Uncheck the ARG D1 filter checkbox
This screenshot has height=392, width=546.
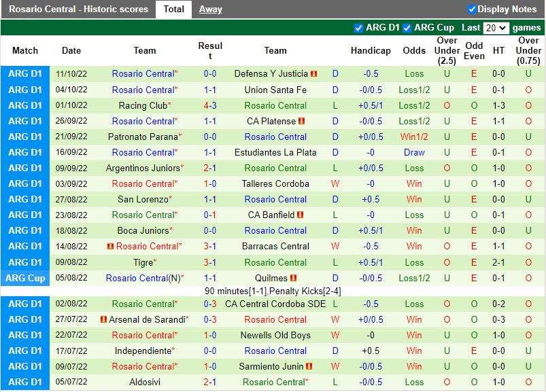pos(358,28)
